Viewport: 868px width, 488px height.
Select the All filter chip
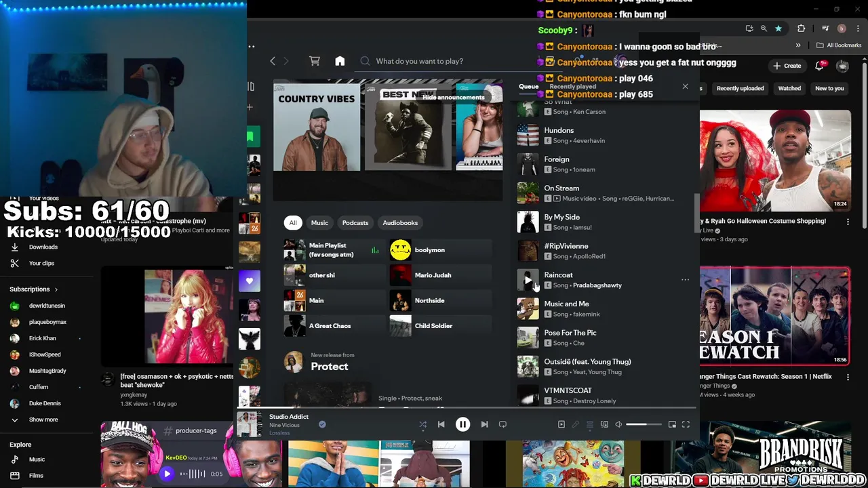293,222
